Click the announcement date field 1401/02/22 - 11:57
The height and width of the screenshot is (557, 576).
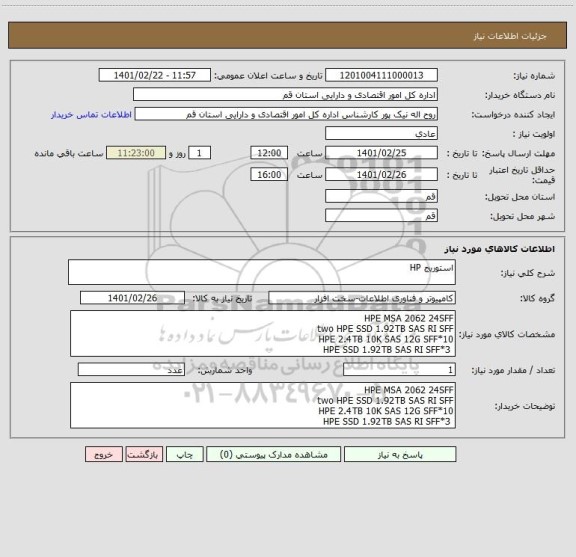tap(155, 75)
